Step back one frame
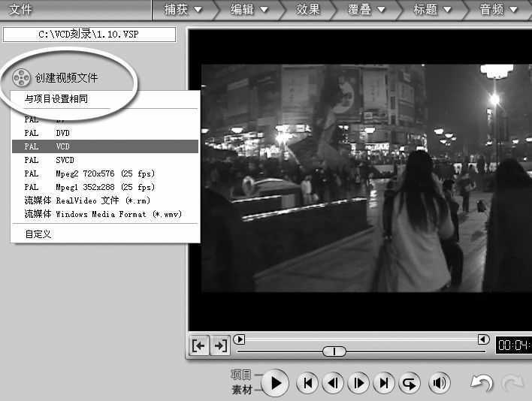The width and height of the screenshot is (532, 401). tap(332, 383)
